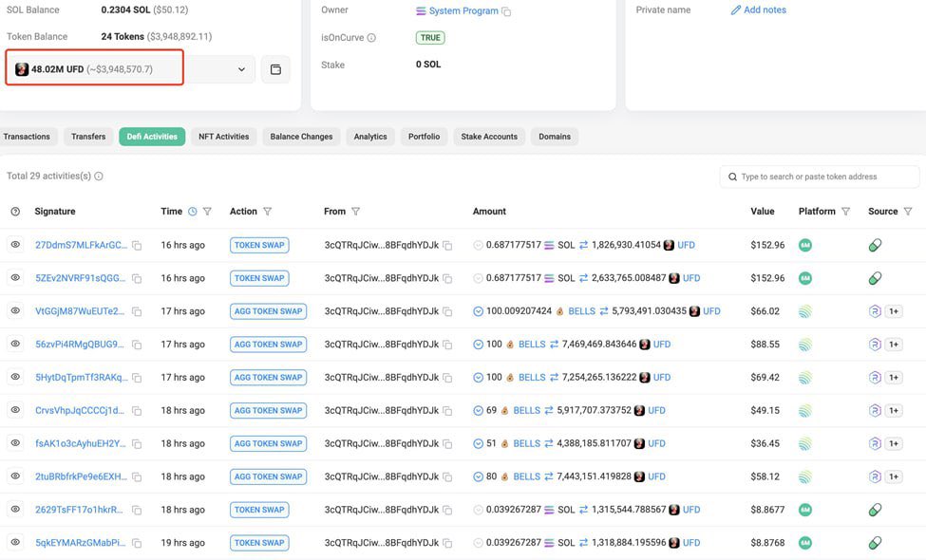This screenshot has height=560, width=926.
Task: Toggle the eye icon for row 2629TsFF17o1hkrR
Action: pos(15,509)
